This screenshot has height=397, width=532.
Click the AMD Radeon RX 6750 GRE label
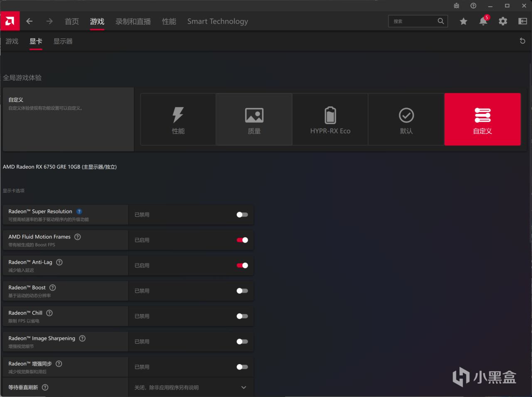[x=60, y=167]
